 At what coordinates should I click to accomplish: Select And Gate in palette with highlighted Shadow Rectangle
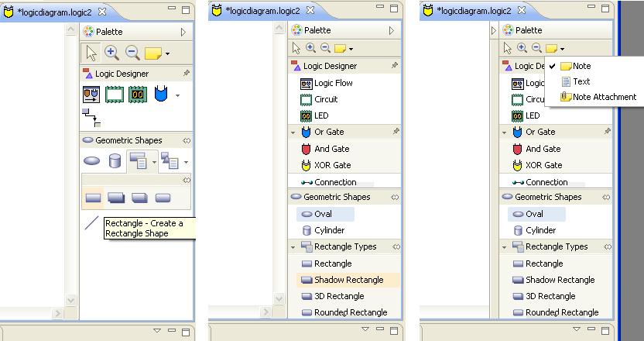click(x=325, y=149)
